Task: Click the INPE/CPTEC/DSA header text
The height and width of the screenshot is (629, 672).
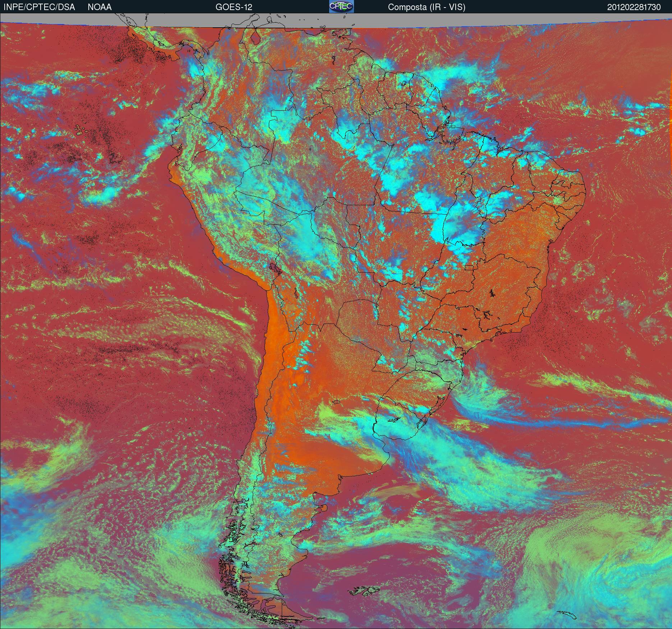Action: 39,7
